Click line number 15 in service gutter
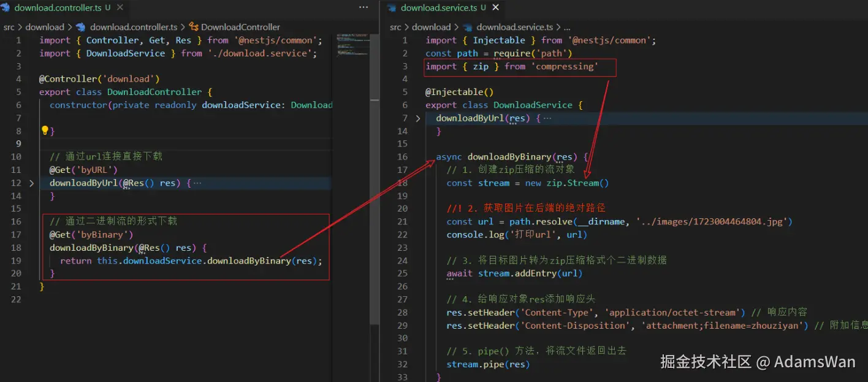 coord(402,143)
